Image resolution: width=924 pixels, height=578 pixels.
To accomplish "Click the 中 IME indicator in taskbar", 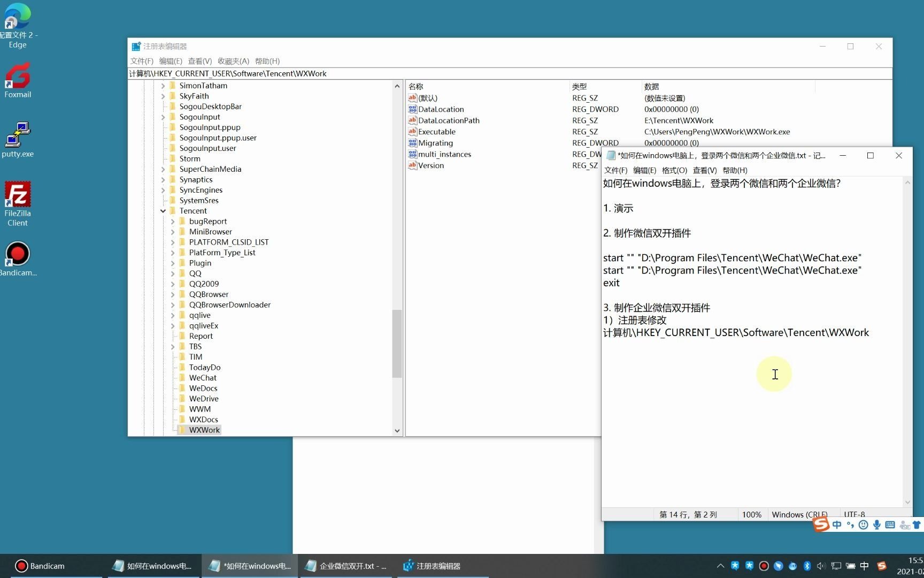I will point(865,566).
